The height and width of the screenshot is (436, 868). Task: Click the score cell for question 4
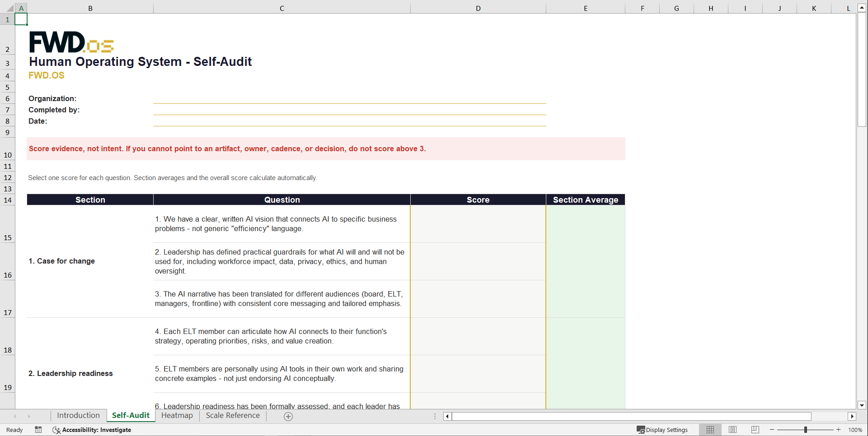point(478,336)
